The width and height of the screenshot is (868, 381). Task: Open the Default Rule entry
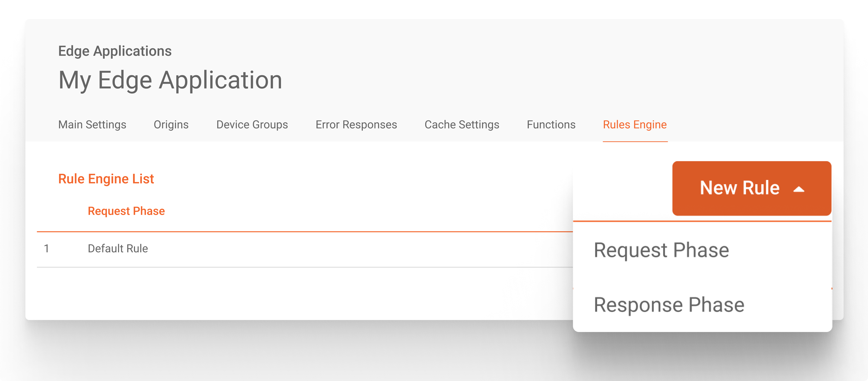[117, 248]
